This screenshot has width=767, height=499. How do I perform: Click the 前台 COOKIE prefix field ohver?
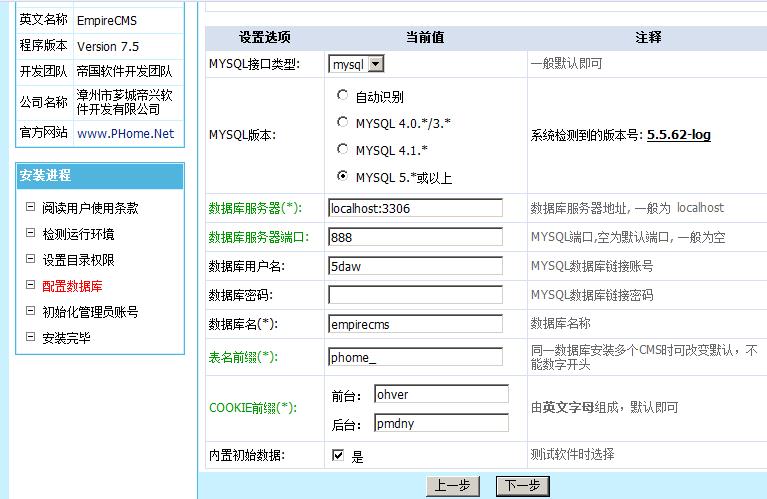coord(441,394)
